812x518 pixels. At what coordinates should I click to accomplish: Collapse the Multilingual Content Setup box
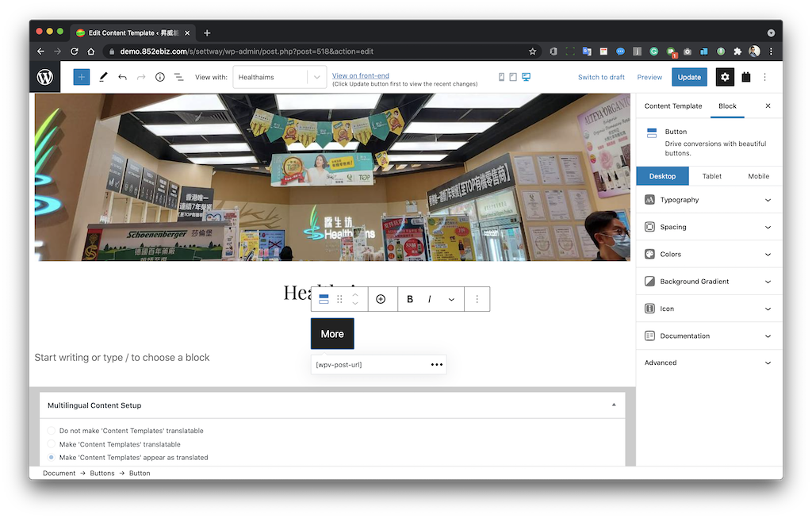614,405
